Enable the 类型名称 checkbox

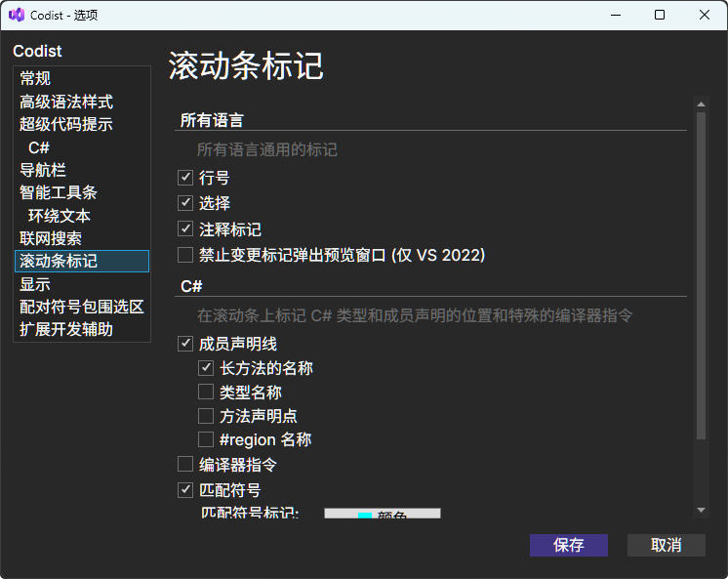point(206,392)
